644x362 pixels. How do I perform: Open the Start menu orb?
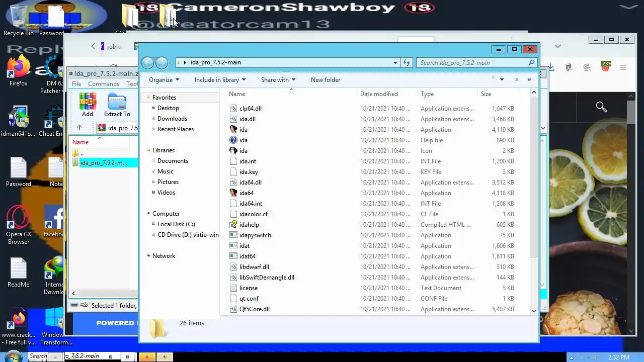tap(13, 356)
